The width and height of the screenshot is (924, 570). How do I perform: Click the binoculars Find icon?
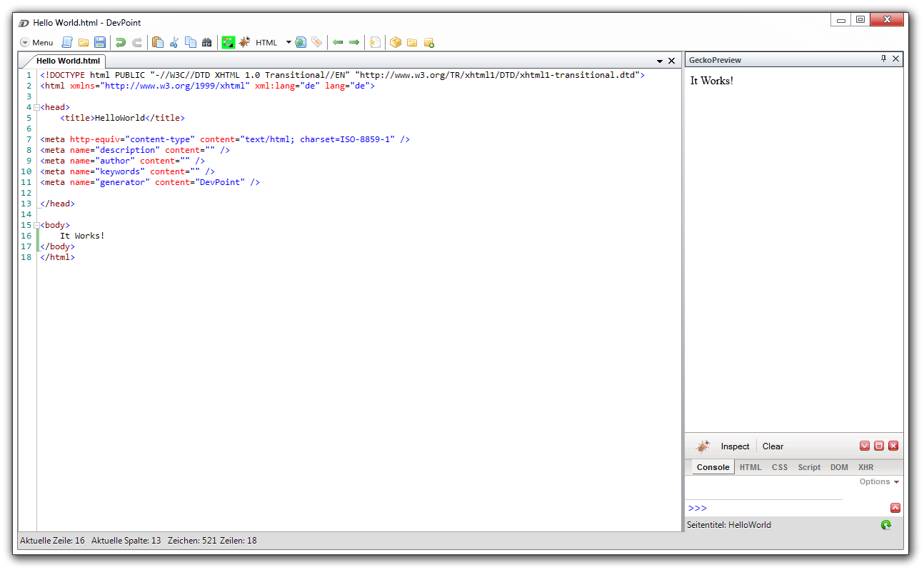(207, 43)
